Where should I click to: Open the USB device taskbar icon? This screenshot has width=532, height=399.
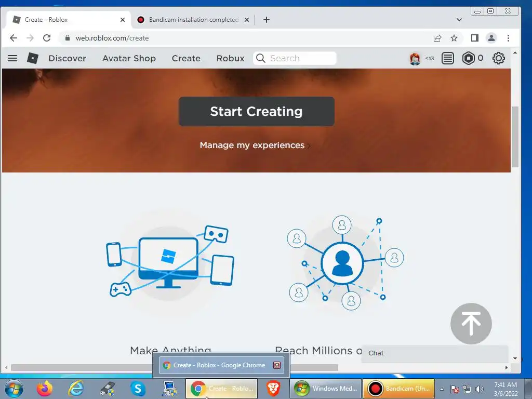(107, 389)
